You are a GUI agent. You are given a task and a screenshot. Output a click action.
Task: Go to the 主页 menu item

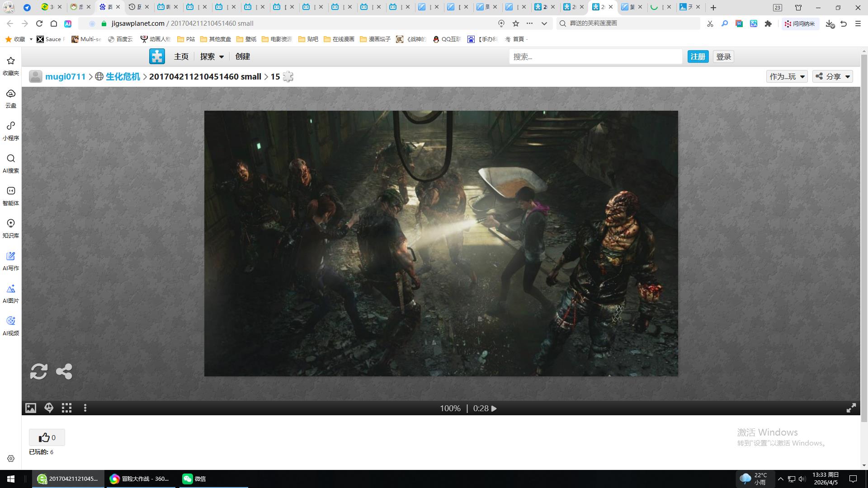tap(181, 56)
